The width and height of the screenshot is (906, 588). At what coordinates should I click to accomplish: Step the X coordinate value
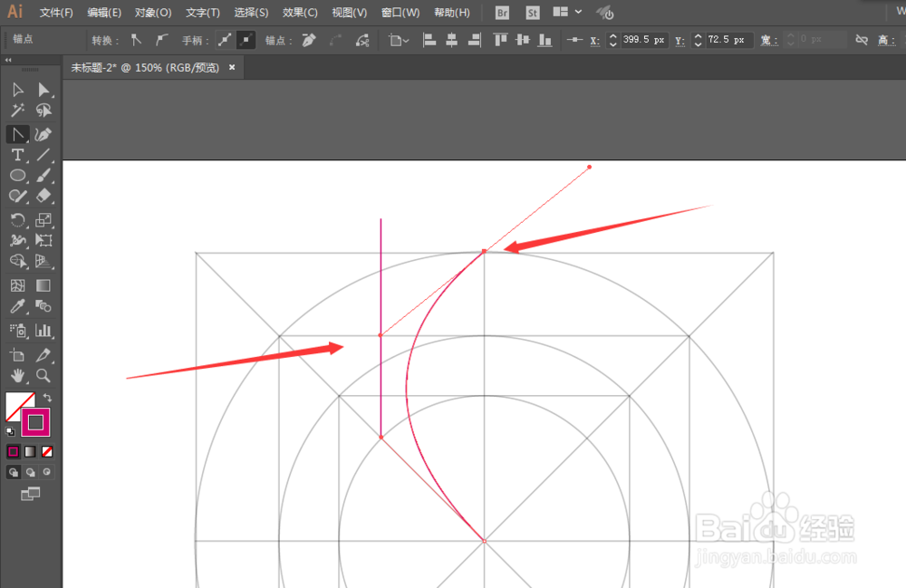click(x=613, y=40)
